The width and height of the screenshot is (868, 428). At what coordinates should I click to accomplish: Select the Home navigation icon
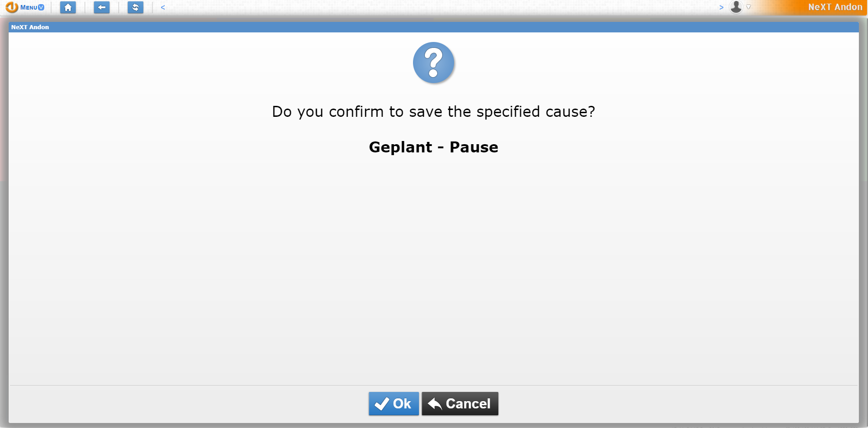coord(68,7)
